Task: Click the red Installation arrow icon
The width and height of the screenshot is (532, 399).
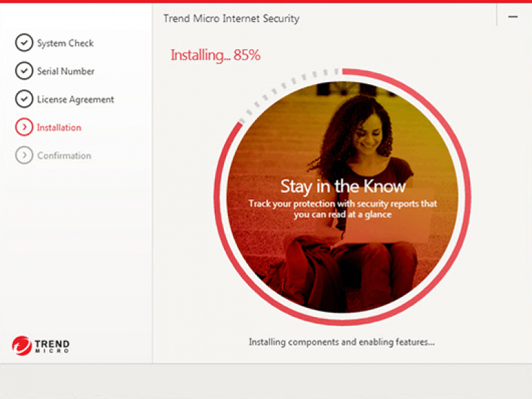Action: point(24,127)
